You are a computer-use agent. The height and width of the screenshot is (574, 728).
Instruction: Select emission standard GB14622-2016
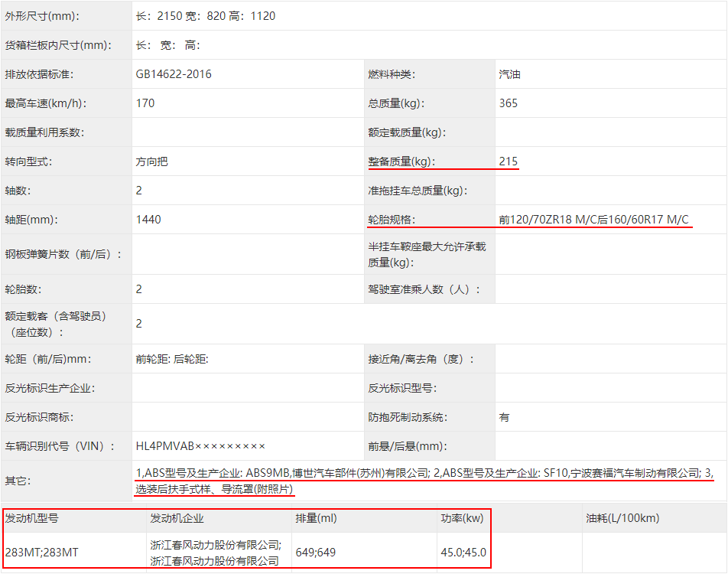(x=174, y=74)
